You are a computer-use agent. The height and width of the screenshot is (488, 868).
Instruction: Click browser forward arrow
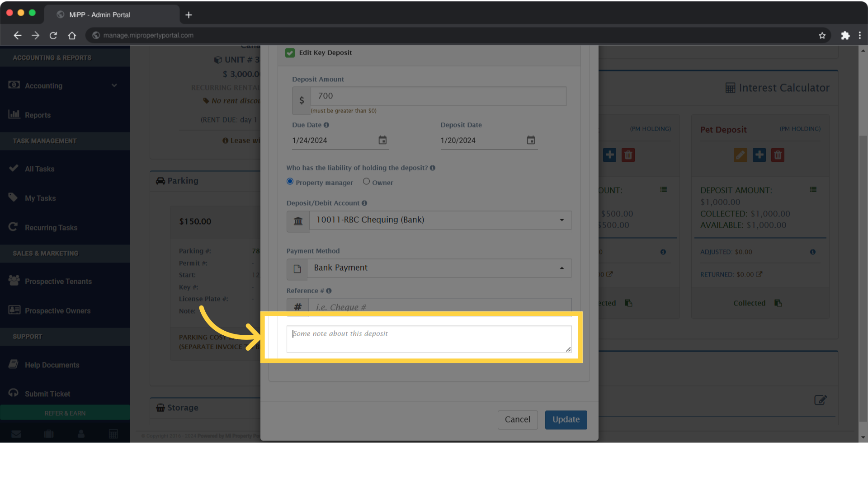pos(36,36)
